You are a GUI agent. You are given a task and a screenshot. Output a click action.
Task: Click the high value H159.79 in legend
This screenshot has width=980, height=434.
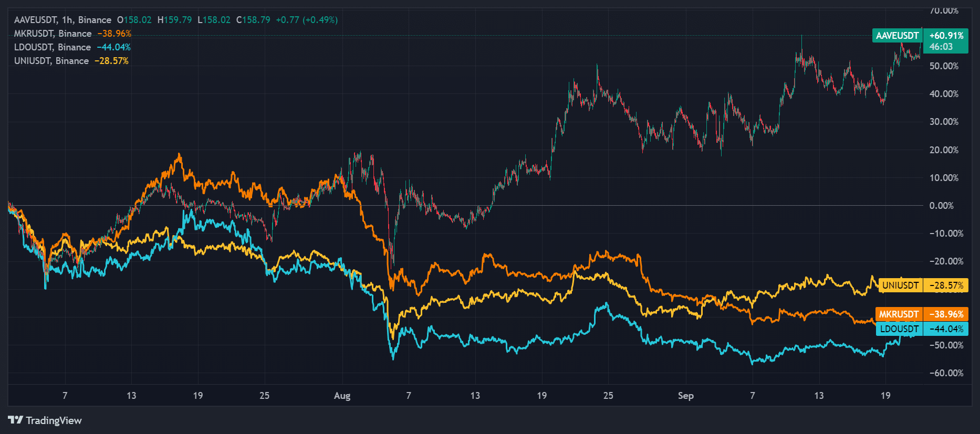[174, 20]
